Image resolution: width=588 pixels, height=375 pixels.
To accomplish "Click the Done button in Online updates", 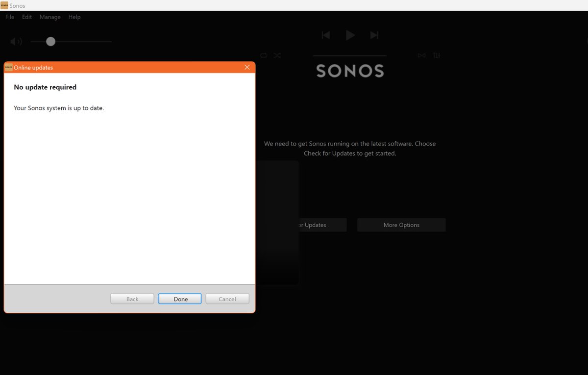I will (180, 299).
